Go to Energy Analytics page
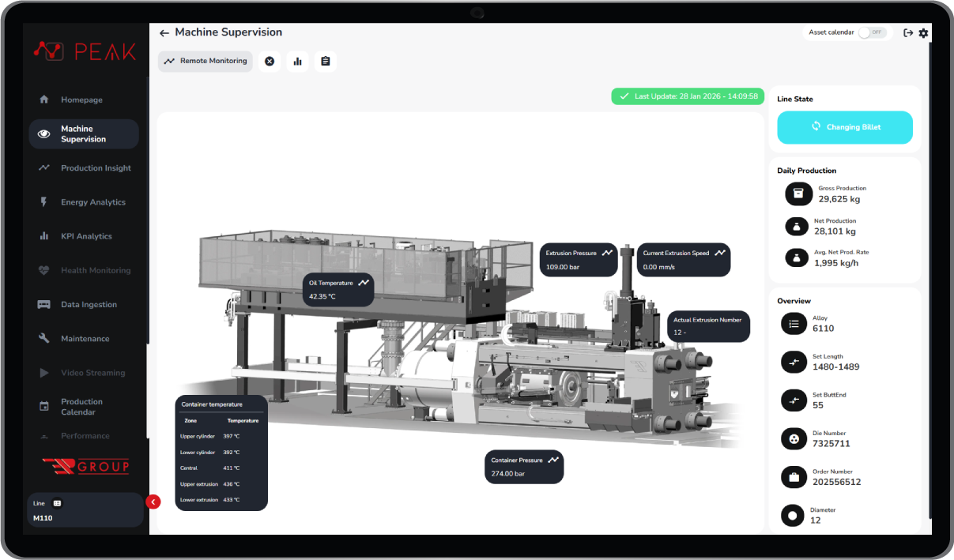Screen dimensions: 954x560 [x=92, y=202]
